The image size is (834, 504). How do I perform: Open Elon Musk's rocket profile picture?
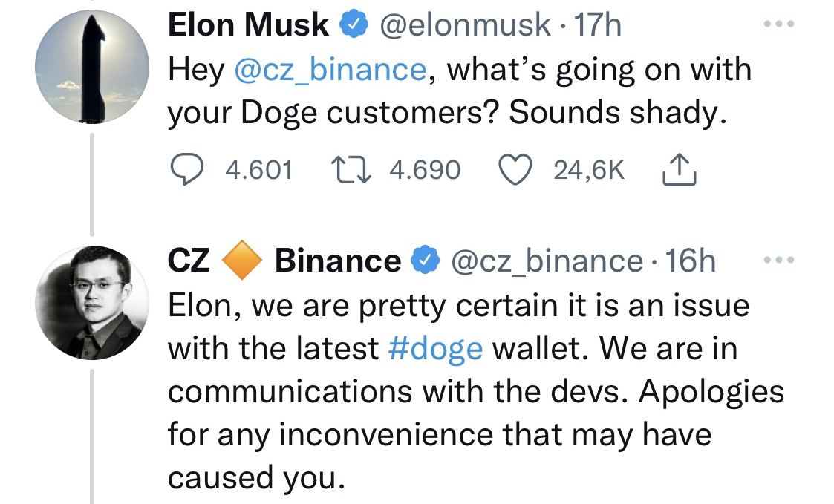pyautogui.click(x=92, y=66)
